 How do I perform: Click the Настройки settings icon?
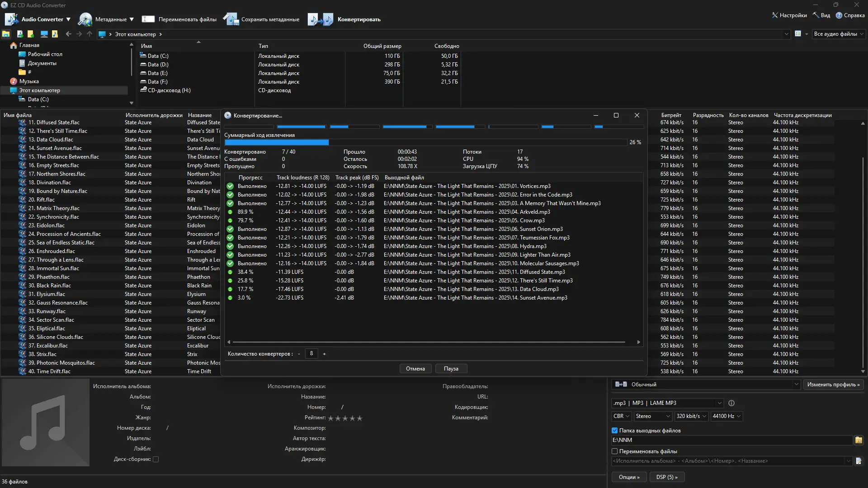click(775, 15)
